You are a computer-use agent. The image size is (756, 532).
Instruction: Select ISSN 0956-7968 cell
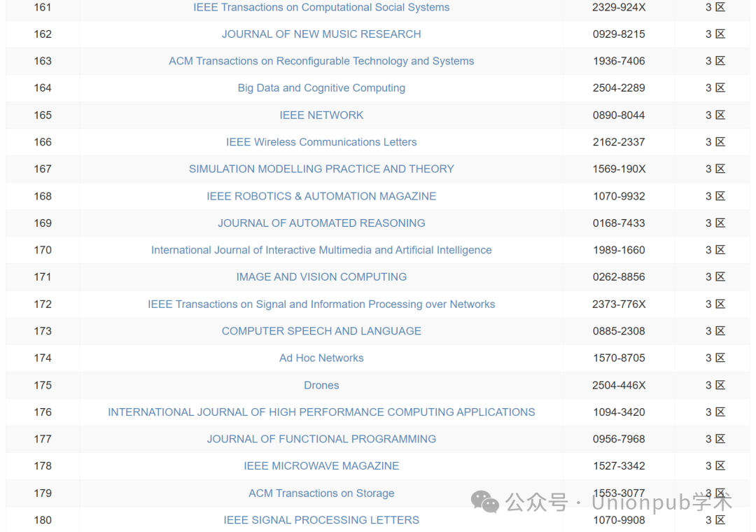(619, 439)
